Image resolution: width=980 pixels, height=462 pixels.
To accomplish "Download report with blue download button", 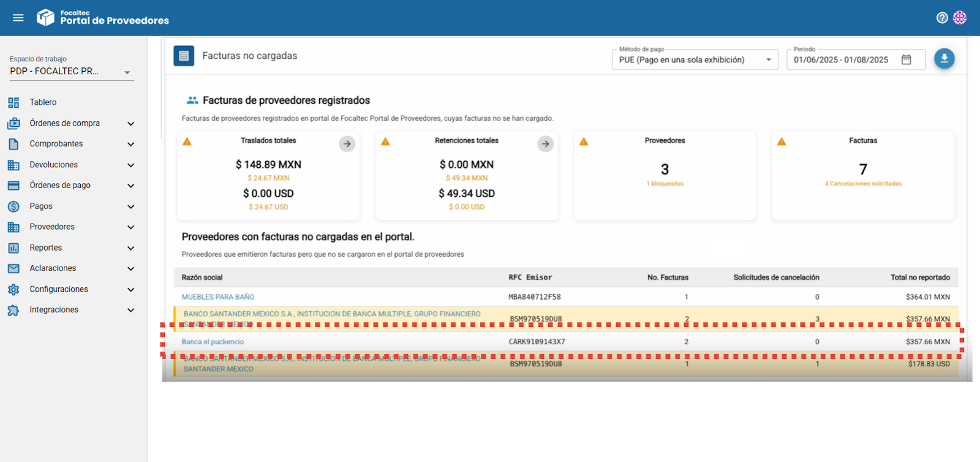I will (944, 58).
